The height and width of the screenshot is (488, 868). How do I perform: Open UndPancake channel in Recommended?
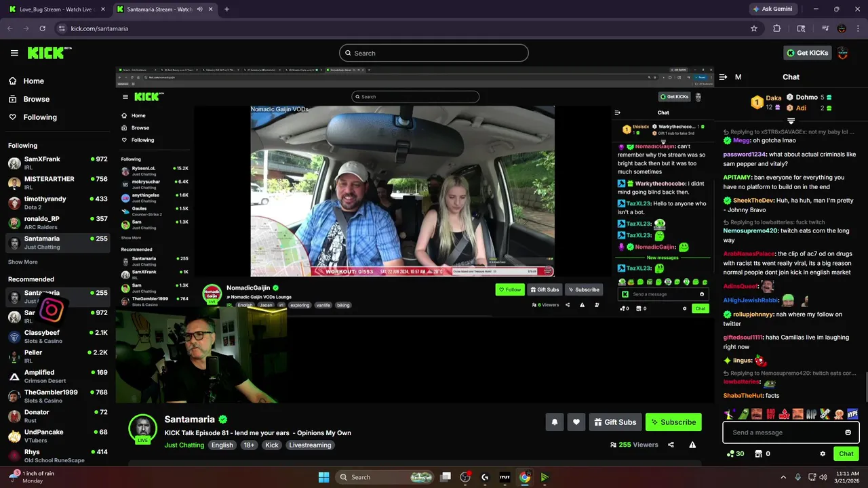click(58, 436)
